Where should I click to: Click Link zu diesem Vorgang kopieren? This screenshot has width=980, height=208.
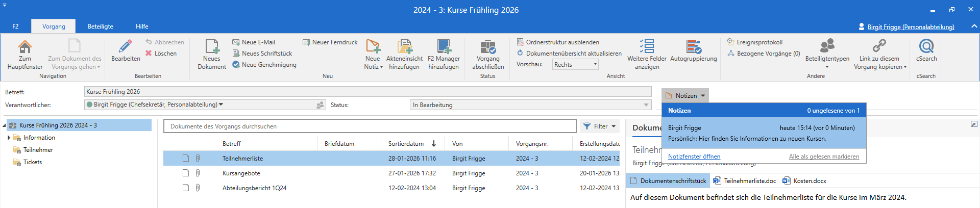[879, 54]
